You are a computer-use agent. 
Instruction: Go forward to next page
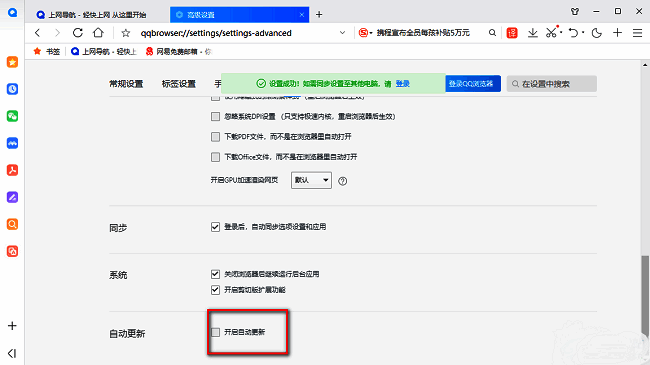click(x=57, y=33)
